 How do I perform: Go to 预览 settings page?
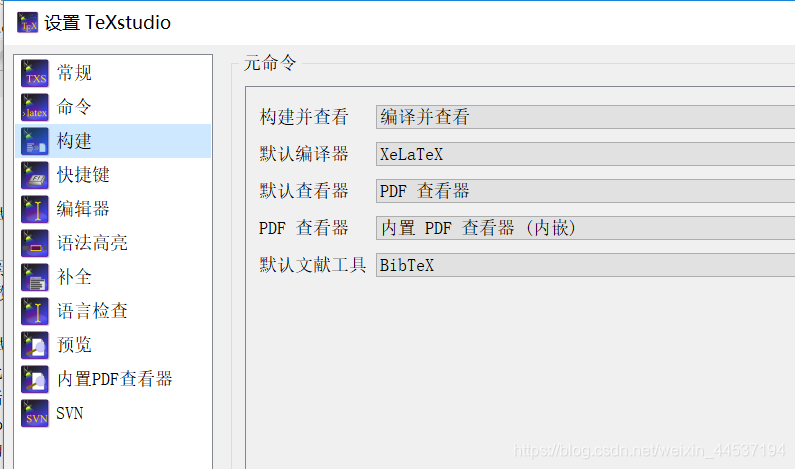pyautogui.click(x=74, y=345)
